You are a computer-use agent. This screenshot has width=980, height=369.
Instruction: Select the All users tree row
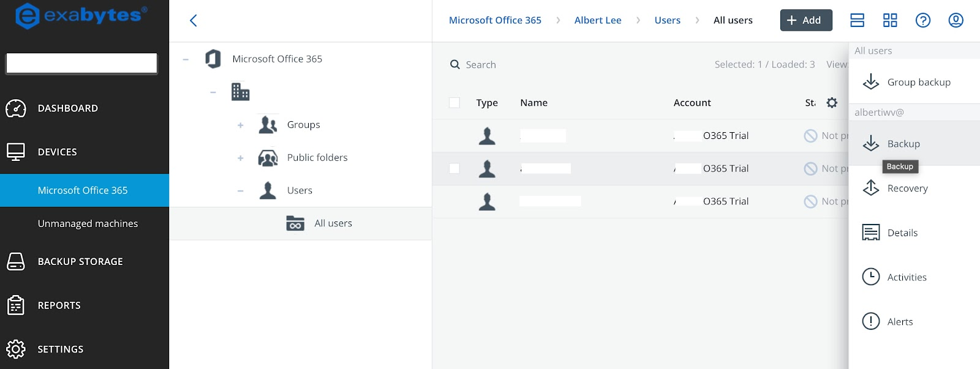(301, 223)
